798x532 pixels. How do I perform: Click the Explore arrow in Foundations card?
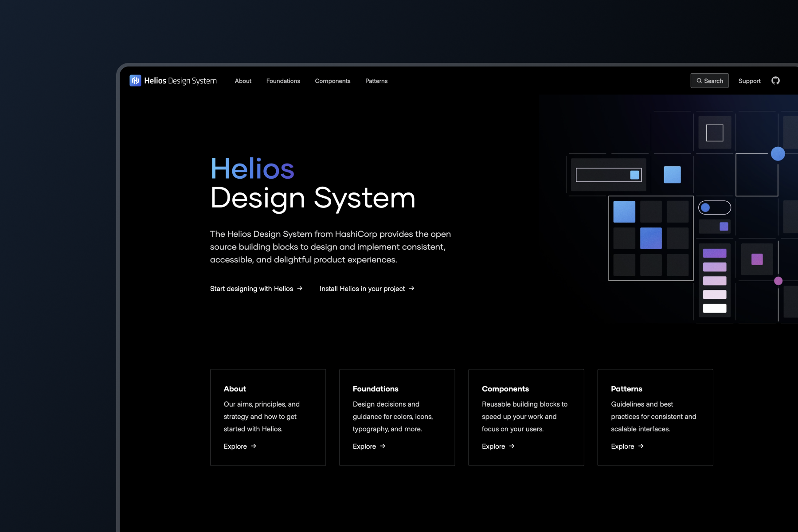pos(383,446)
